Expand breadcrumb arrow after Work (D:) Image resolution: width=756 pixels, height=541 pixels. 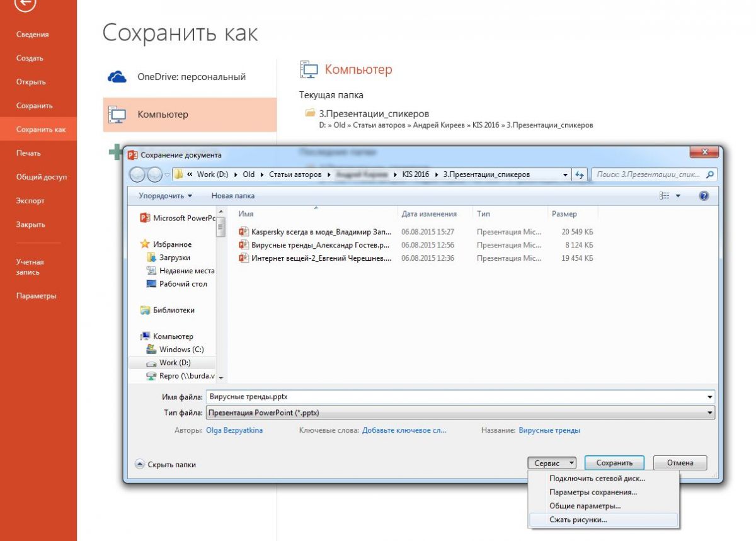pyautogui.click(x=236, y=174)
